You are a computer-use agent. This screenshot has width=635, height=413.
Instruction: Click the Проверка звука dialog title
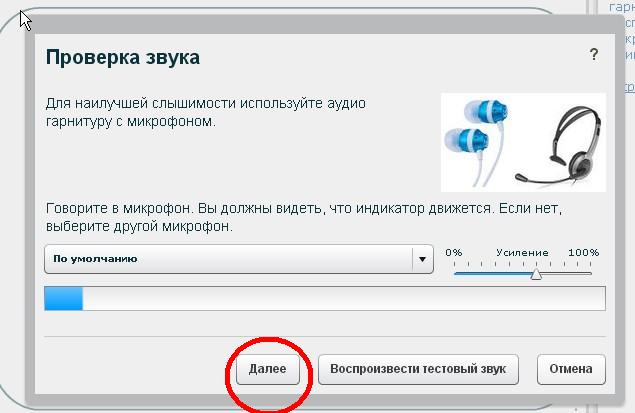pos(123,57)
